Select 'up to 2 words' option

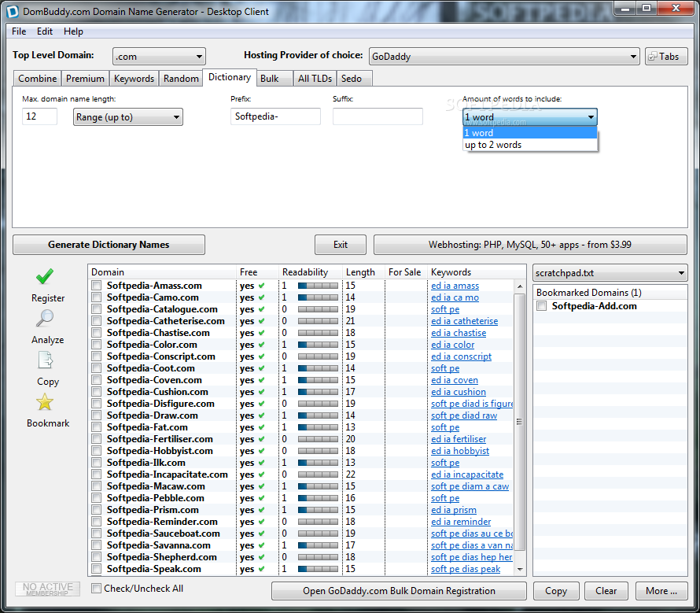point(529,145)
